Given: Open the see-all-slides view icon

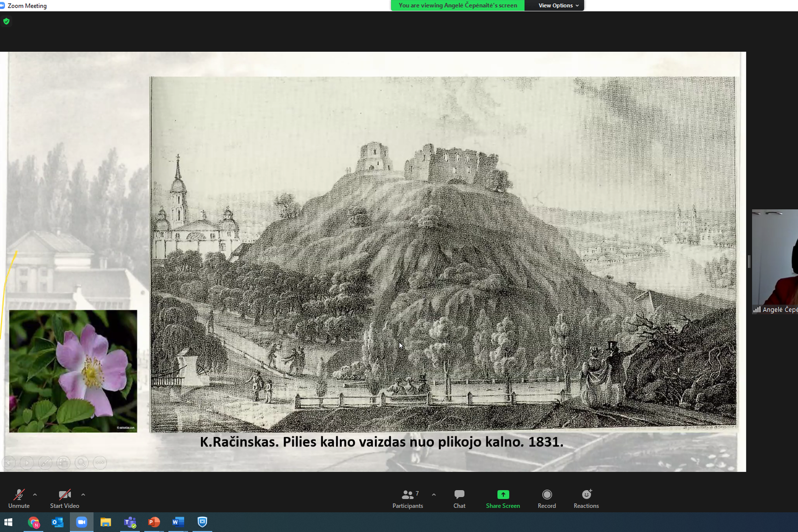Looking at the screenshot, I should tap(63, 463).
